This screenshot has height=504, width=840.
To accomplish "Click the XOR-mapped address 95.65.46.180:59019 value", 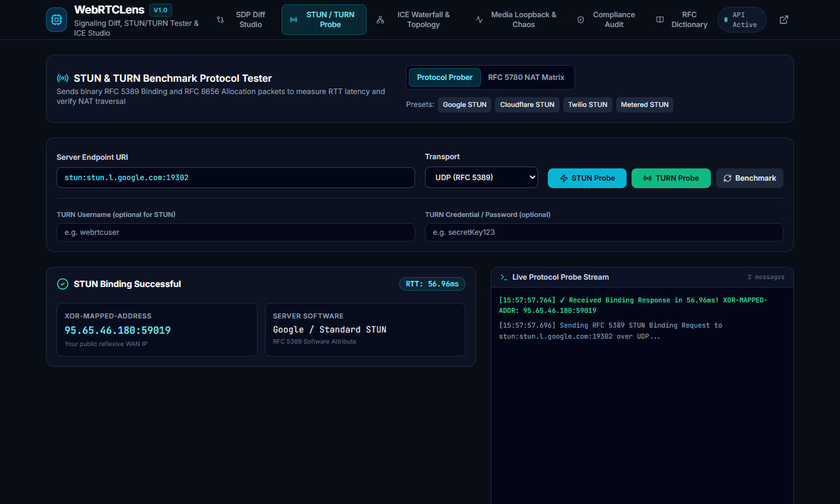I will [117, 330].
